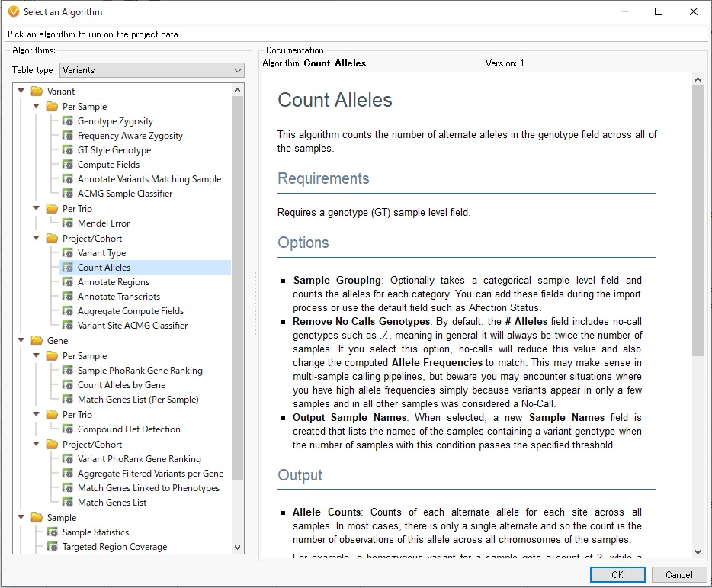Click the Match Genes Linked to Phenotypes icon
712x588 pixels.
click(68, 488)
